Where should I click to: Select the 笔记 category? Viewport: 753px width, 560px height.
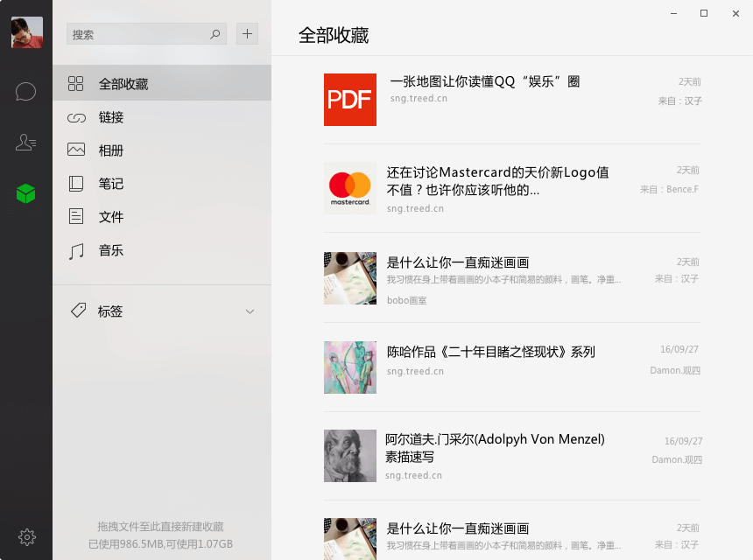click(162, 183)
